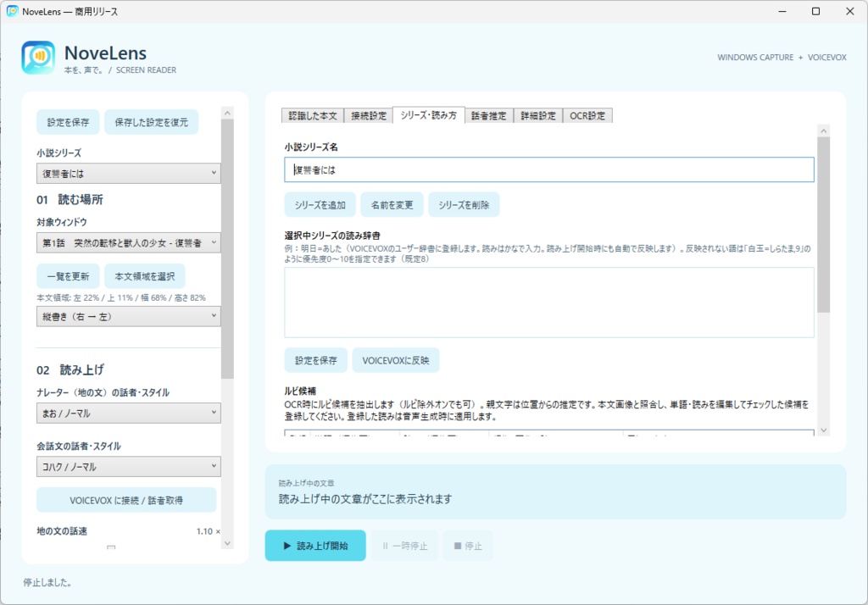
Task: Open the 小説シリーズ dropdown showing 復讐者には
Action: click(129, 173)
